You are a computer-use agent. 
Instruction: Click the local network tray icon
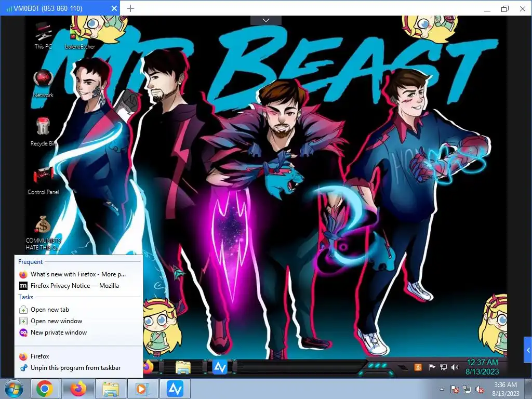[x=467, y=389]
